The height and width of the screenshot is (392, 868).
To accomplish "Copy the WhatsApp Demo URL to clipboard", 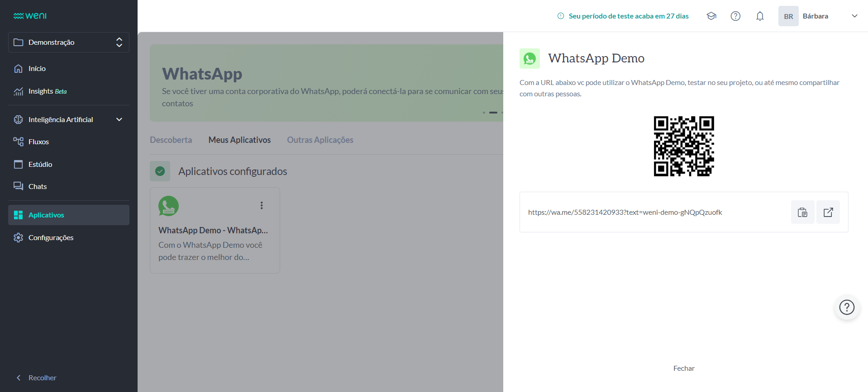I will (802, 212).
